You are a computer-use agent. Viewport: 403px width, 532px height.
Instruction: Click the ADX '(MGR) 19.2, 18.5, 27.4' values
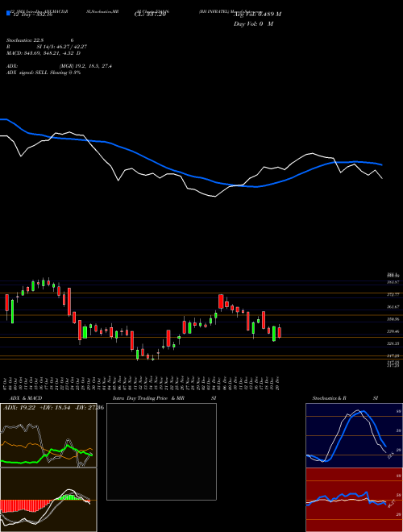(x=85, y=66)
